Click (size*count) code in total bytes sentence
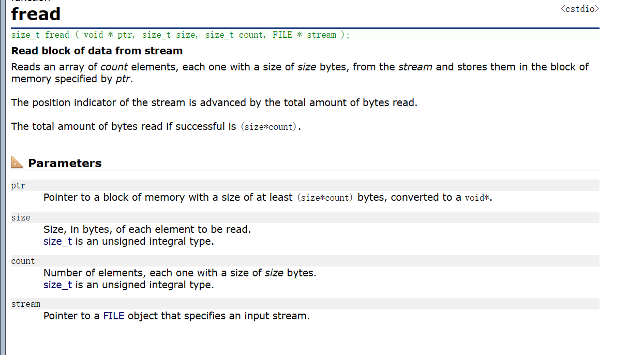The width and height of the screenshot is (644, 355). [269, 127]
